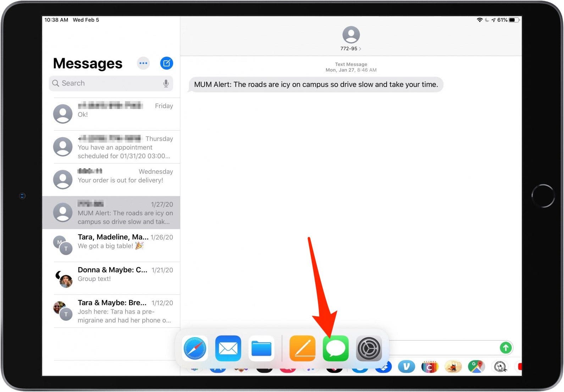The width and height of the screenshot is (564, 392).
Task: Open the 'Tara & Maybe: Bre...' conversation
Action: click(x=111, y=311)
